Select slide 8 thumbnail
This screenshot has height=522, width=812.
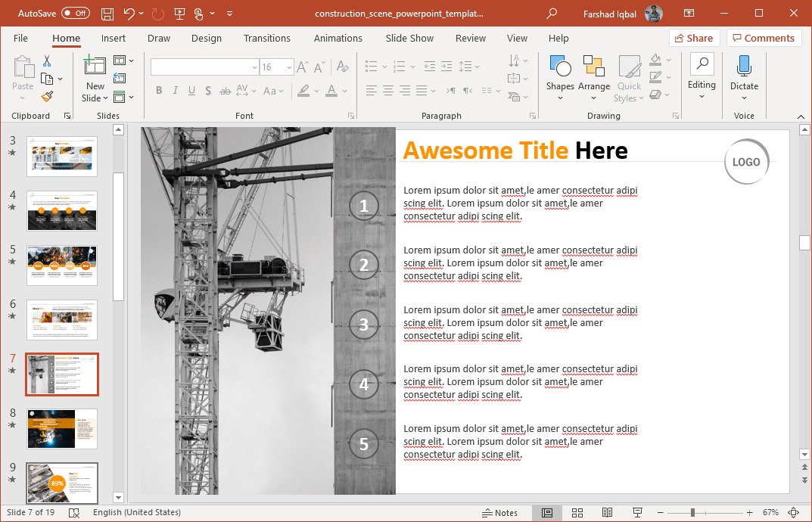(62, 428)
